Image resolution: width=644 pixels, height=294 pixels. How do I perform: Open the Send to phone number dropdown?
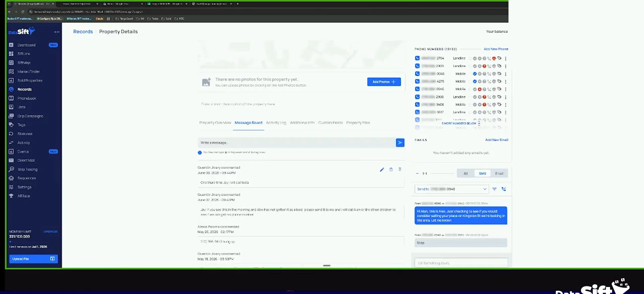(x=451, y=189)
